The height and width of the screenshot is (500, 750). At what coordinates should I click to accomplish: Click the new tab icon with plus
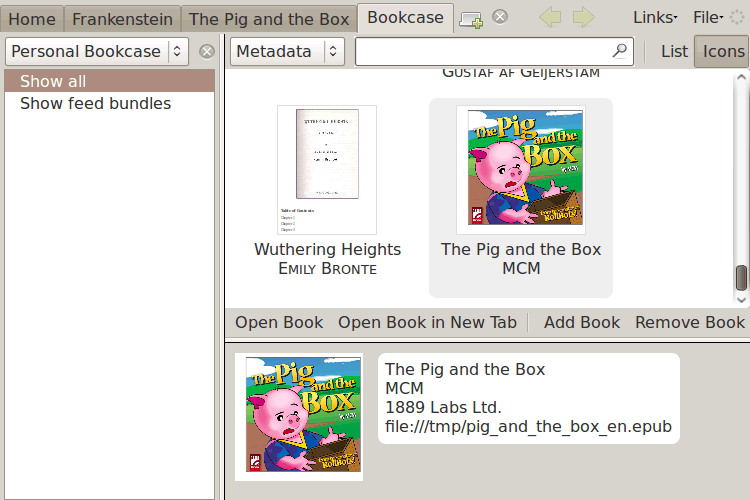coord(471,19)
